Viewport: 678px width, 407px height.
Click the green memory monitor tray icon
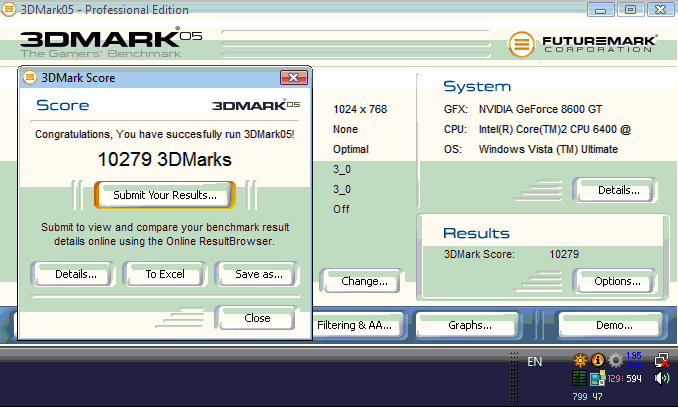(x=579, y=378)
